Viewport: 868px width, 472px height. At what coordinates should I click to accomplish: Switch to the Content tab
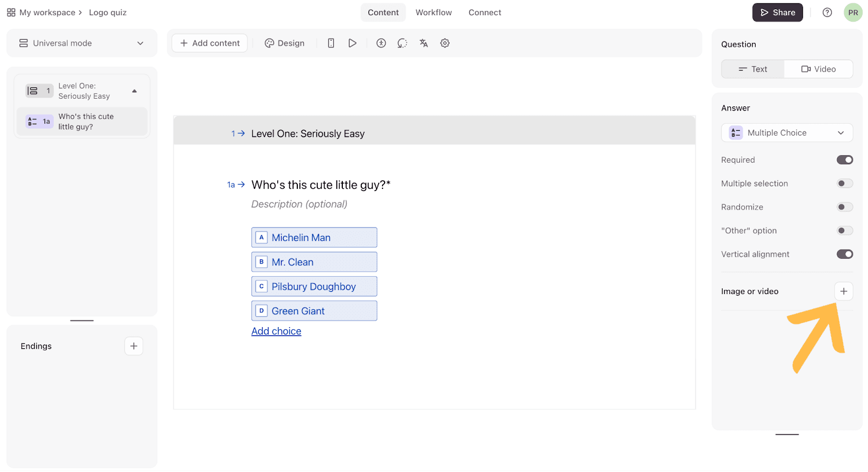pyautogui.click(x=383, y=12)
